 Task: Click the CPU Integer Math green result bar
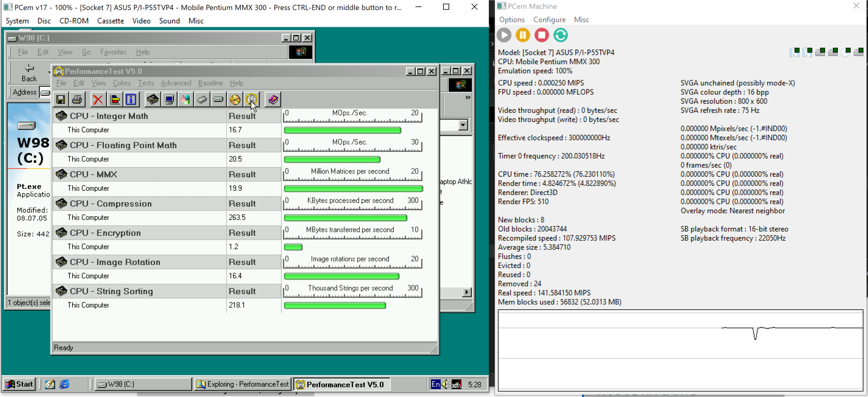342,130
